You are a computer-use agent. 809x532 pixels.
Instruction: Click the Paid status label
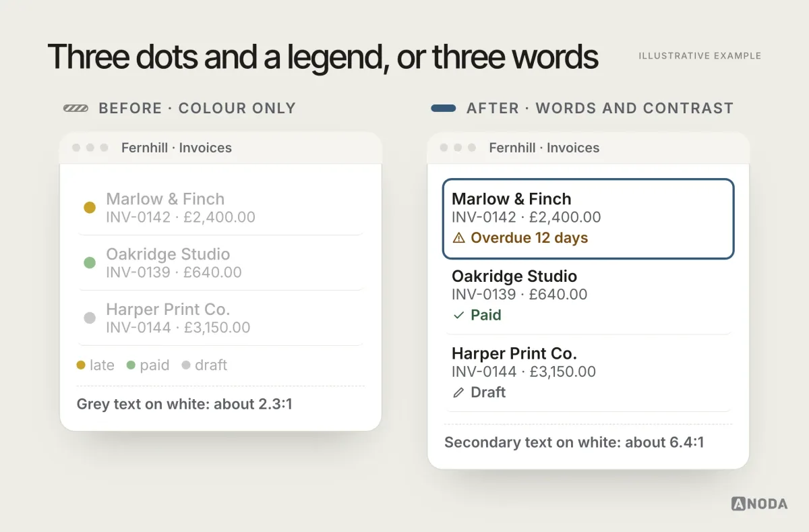[486, 315]
